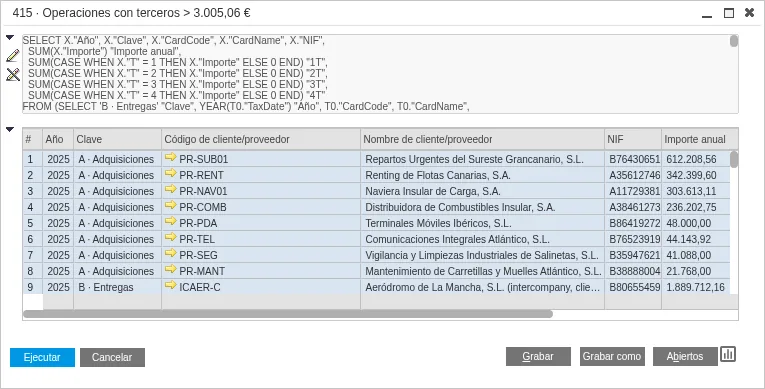
Task: Click NIF value B76430651
Action: coord(634,159)
